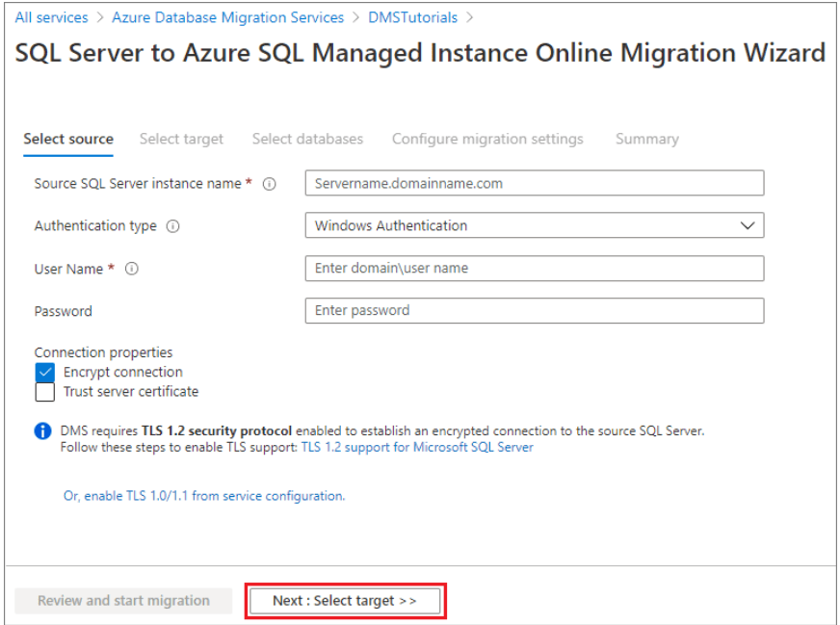
Task: Open TLS 1.2 support for Microsoft SQL Server link
Action: (417, 447)
